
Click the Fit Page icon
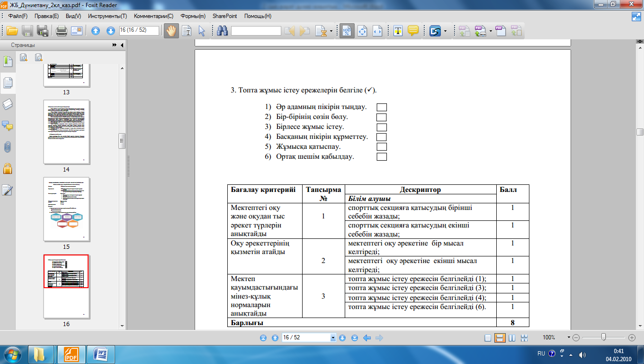[x=363, y=31]
